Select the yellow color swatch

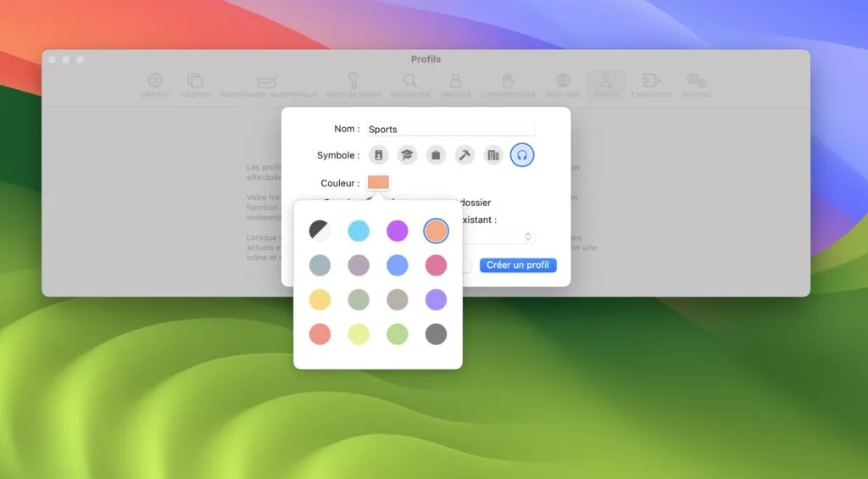pos(320,299)
